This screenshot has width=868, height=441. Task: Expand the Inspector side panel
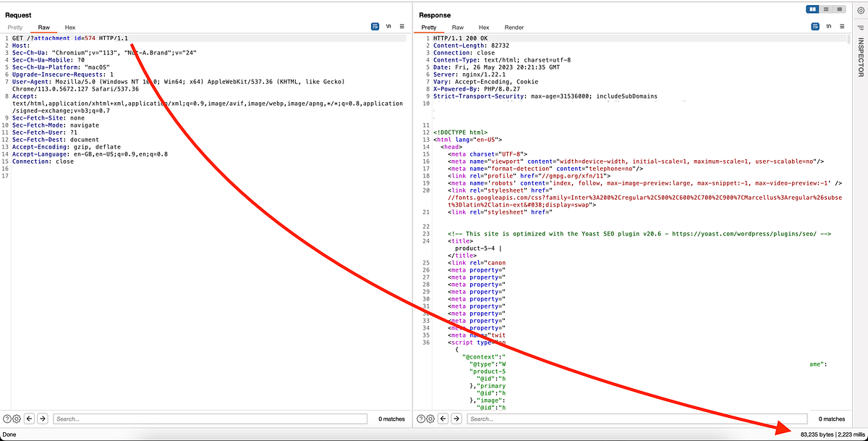[x=861, y=56]
